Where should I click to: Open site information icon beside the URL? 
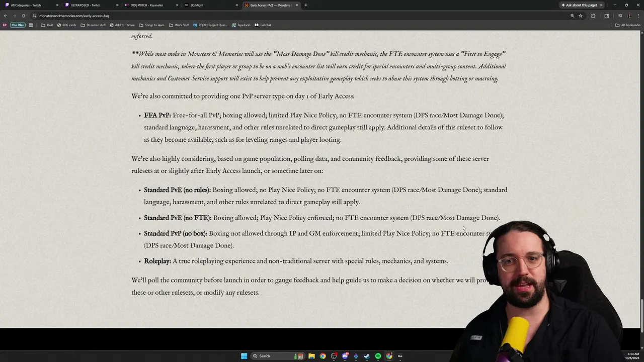(x=34, y=16)
